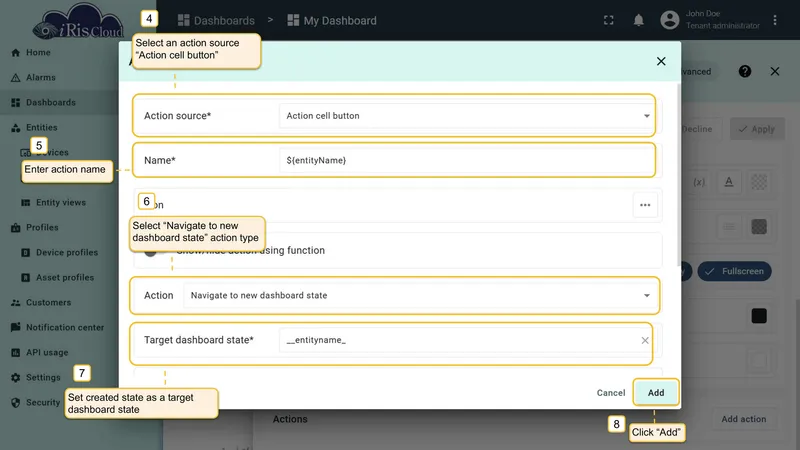
Task: Click the checkered transparent color swatch
Action: pyautogui.click(x=759, y=182)
